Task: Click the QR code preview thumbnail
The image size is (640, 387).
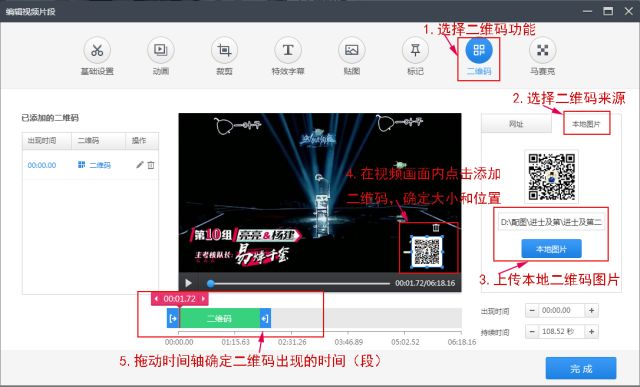Action: [551, 176]
